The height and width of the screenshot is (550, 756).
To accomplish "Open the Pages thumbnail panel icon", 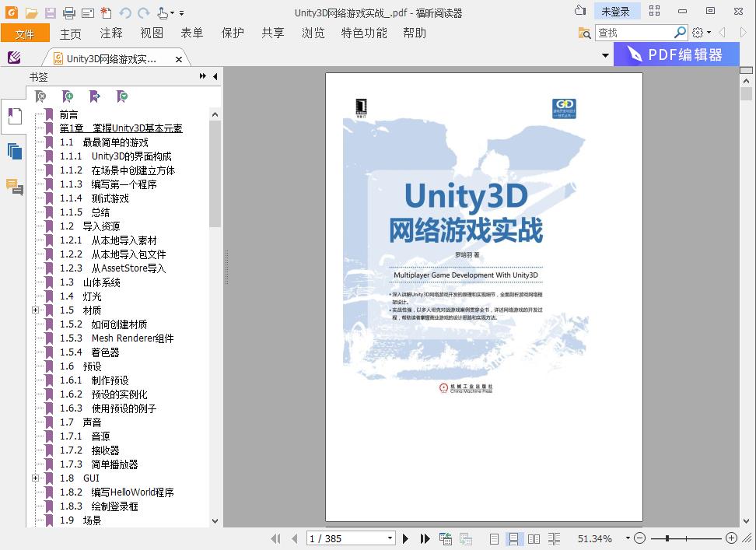I will pos(15,152).
